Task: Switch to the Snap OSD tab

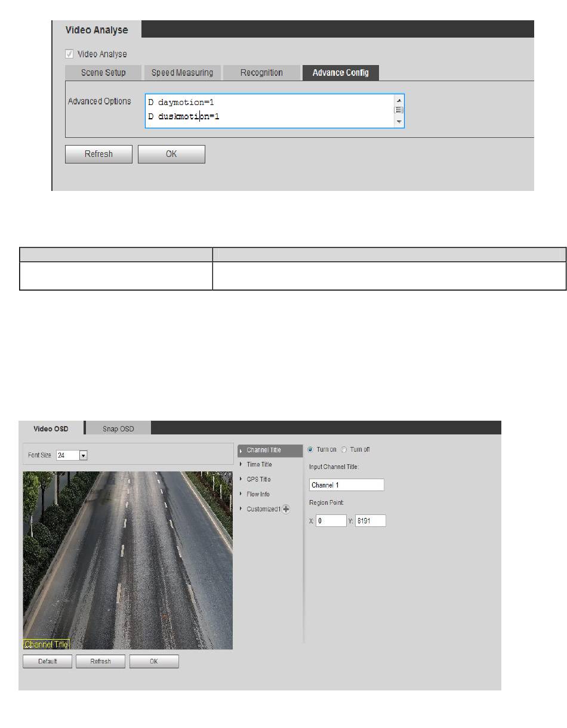Action: pyautogui.click(x=118, y=428)
